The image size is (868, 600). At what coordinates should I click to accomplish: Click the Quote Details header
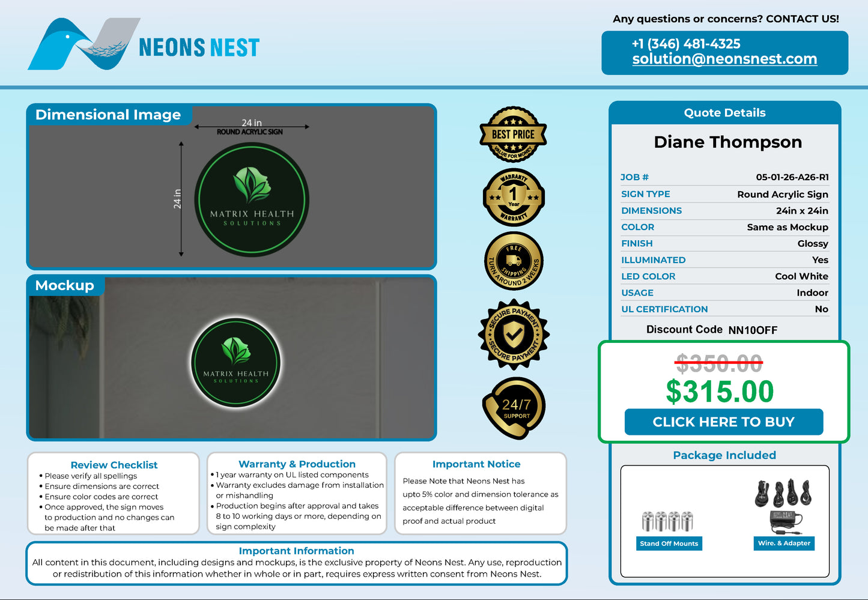click(724, 113)
